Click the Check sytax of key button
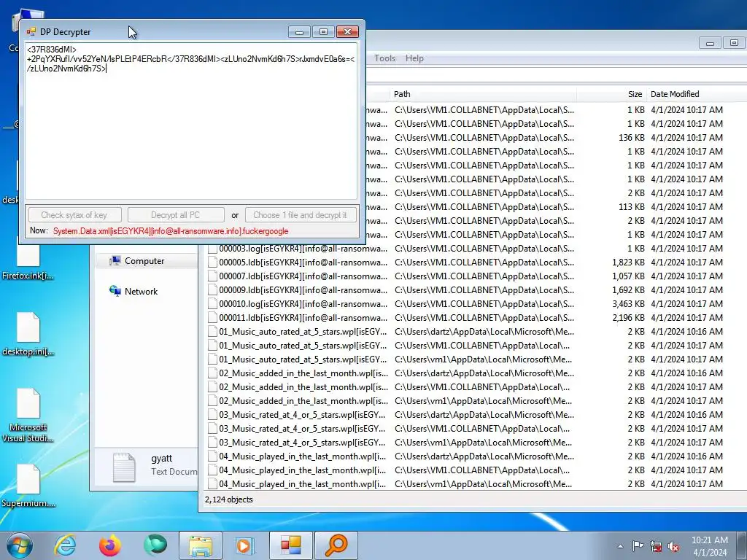 pyautogui.click(x=74, y=215)
